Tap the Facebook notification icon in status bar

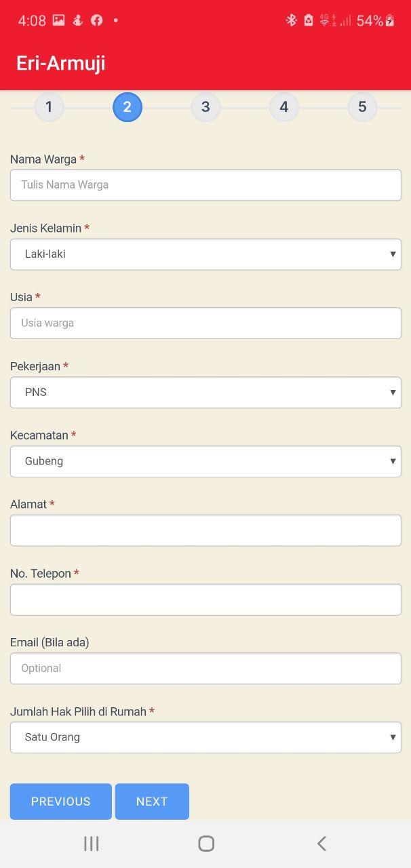coord(97,20)
